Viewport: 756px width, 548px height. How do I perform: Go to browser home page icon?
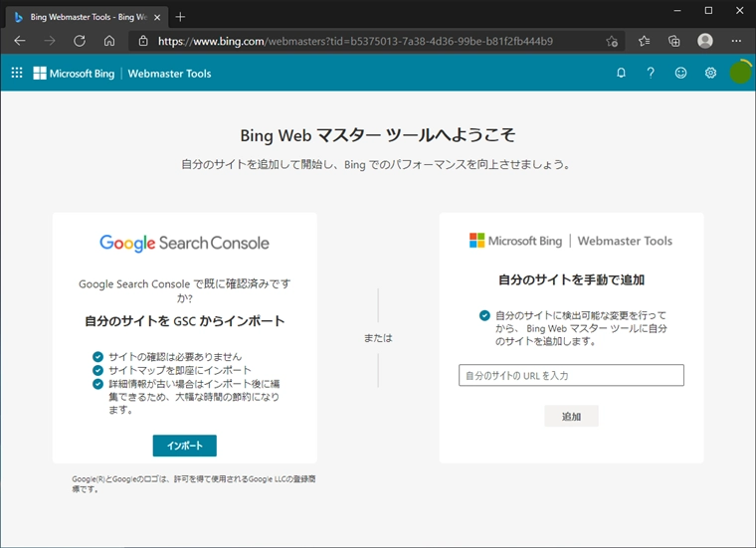click(x=109, y=41)
